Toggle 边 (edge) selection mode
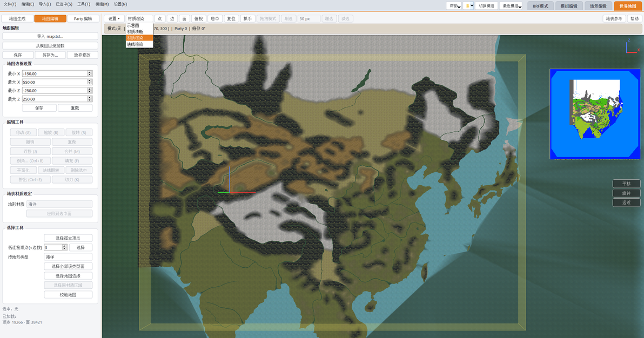 (172, 18)
